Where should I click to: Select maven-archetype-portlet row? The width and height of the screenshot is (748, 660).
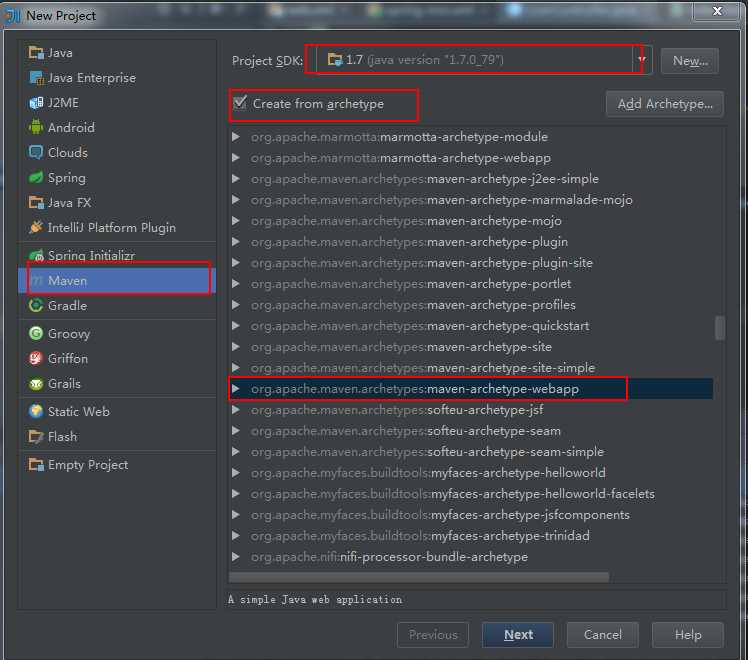(471, 284)
